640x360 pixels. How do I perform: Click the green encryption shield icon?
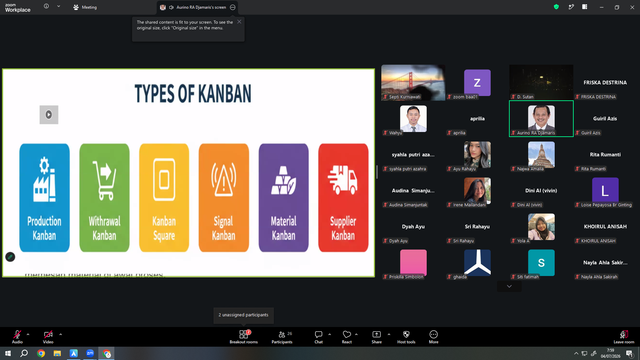(556, 7)
